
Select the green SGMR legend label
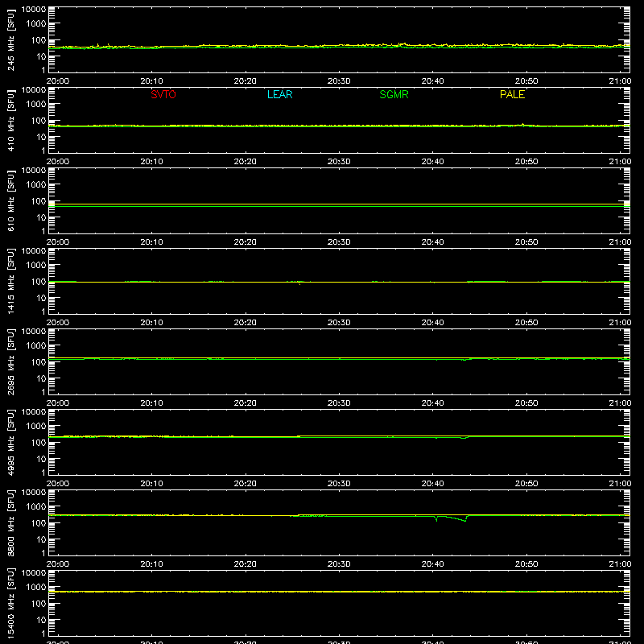394,94
